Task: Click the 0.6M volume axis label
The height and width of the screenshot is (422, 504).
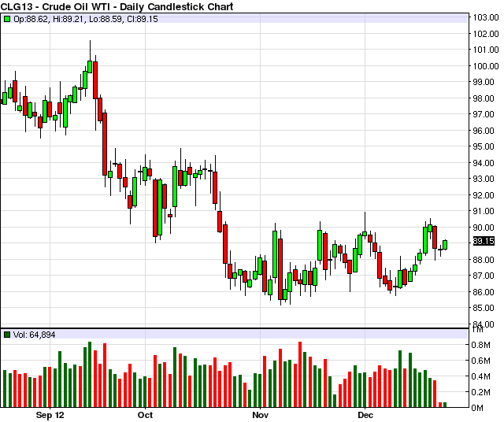Action: (480, 361)
